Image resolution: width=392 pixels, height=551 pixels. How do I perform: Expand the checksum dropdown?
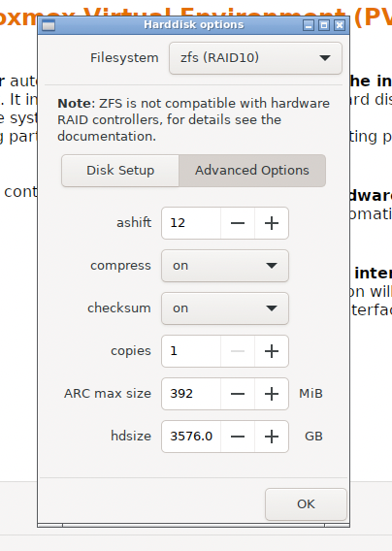tap(225, 308)
